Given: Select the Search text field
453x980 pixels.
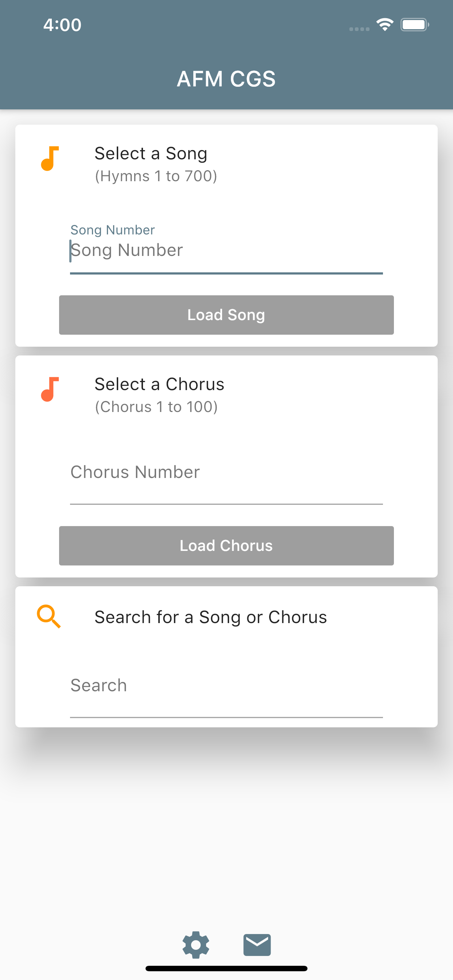Looking at the screenshot, I should tap(226, 685).
